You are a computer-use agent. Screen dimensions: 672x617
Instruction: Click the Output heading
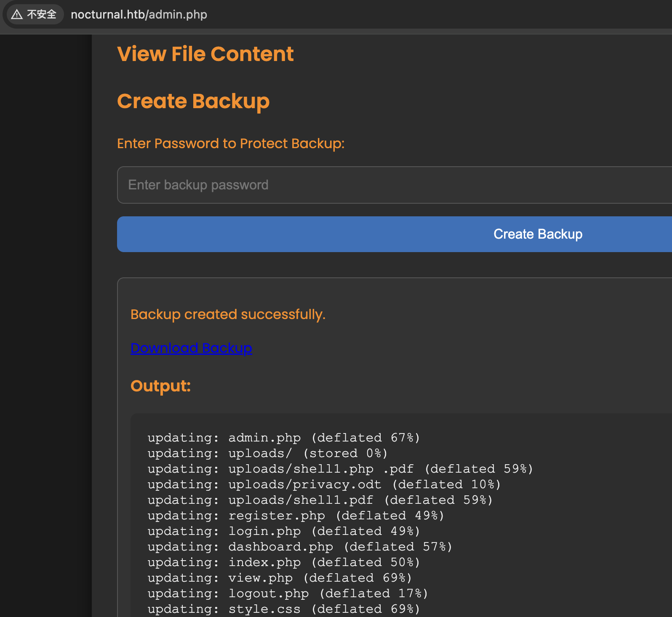coord(160,386)
